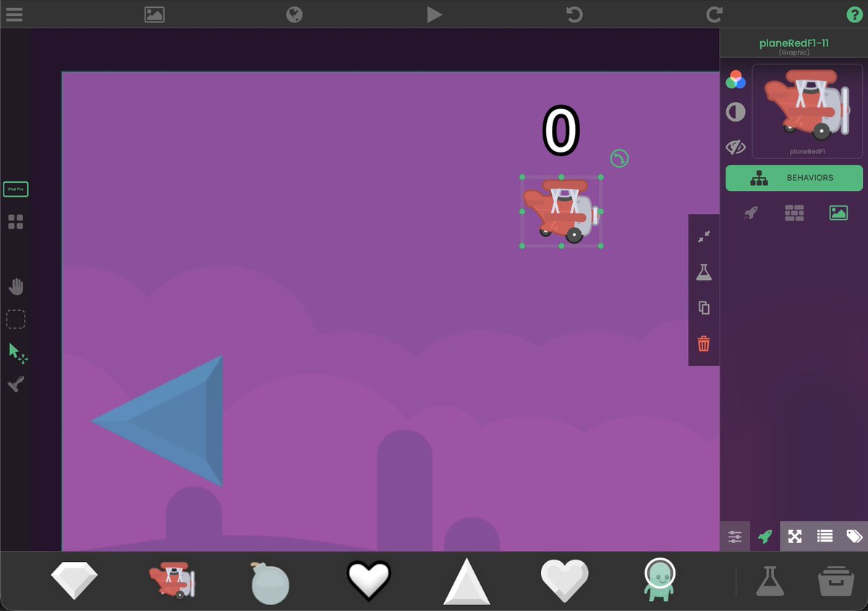Open the BEHAVIORS editor
868x611 pixels.
[794, 178]
